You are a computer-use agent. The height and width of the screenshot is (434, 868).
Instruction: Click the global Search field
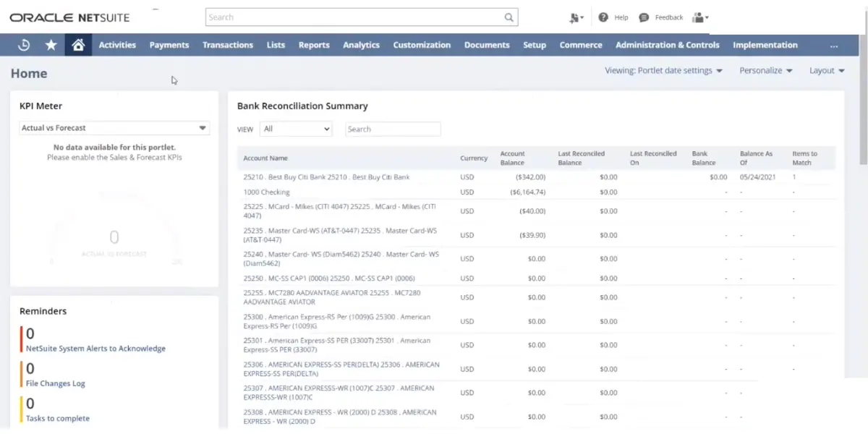362,17
